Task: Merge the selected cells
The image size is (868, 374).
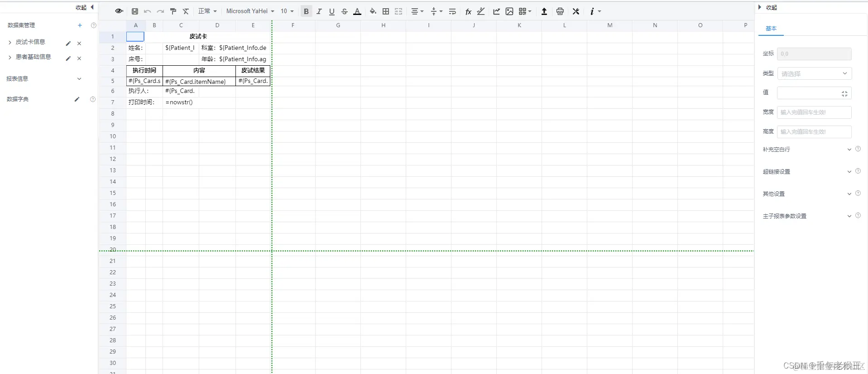Action: pyautogui.click(x=398, y=11)
